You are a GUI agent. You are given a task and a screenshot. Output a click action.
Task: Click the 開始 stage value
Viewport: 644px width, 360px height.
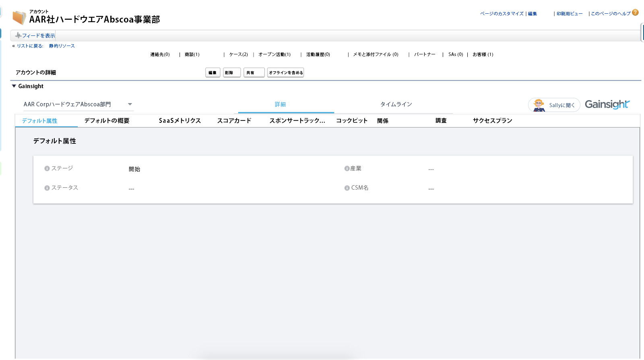coord(134,169)
